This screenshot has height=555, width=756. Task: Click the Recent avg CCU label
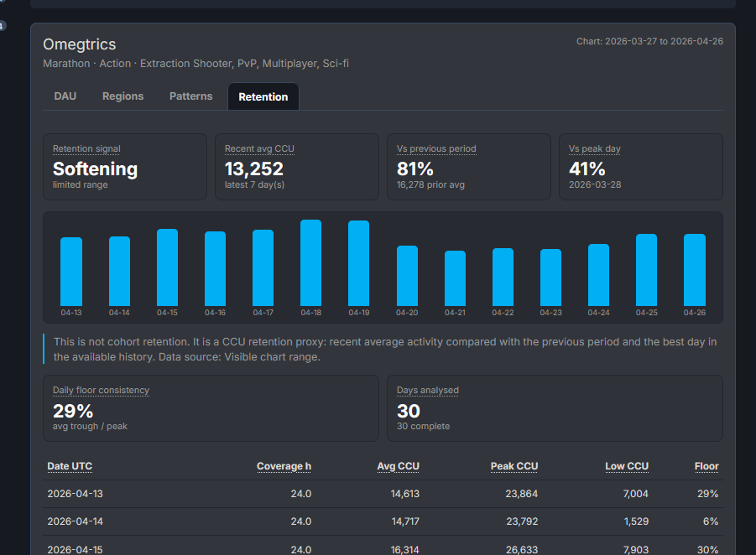coord(259,149)
